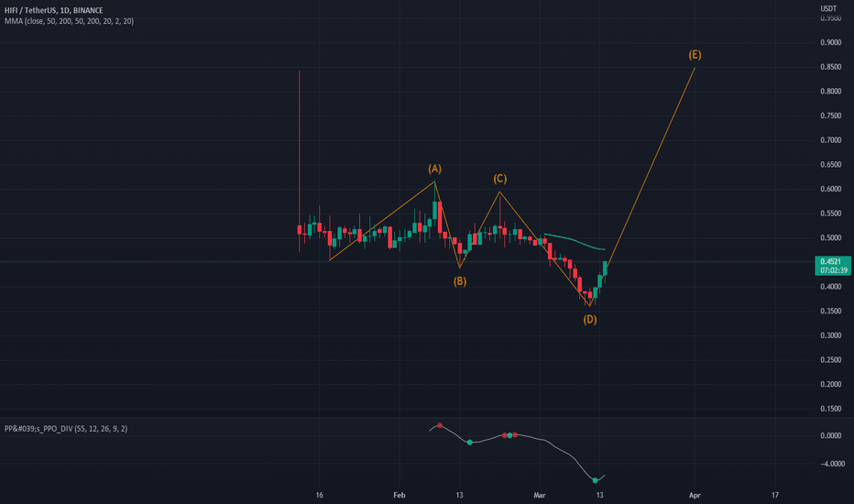Click the 0.9000 price axis label

[x=830, y=42]
